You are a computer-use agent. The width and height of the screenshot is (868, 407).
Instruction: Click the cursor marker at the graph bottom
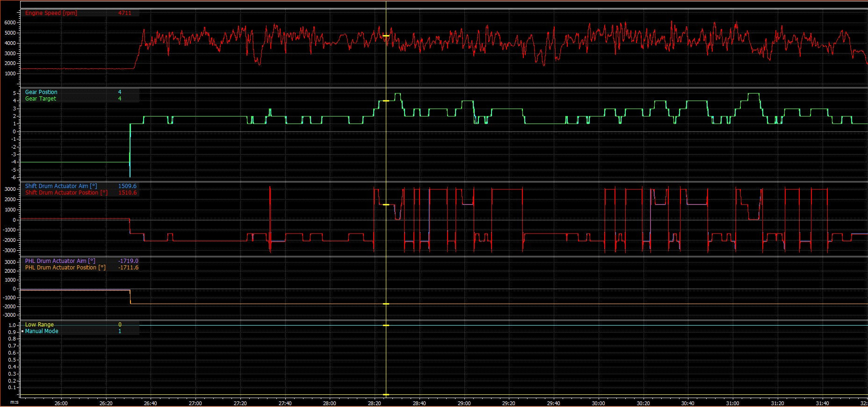386,394
